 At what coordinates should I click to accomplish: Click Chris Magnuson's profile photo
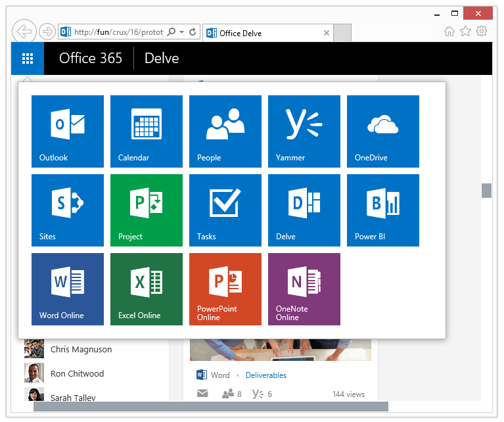[x=34, y=348]
